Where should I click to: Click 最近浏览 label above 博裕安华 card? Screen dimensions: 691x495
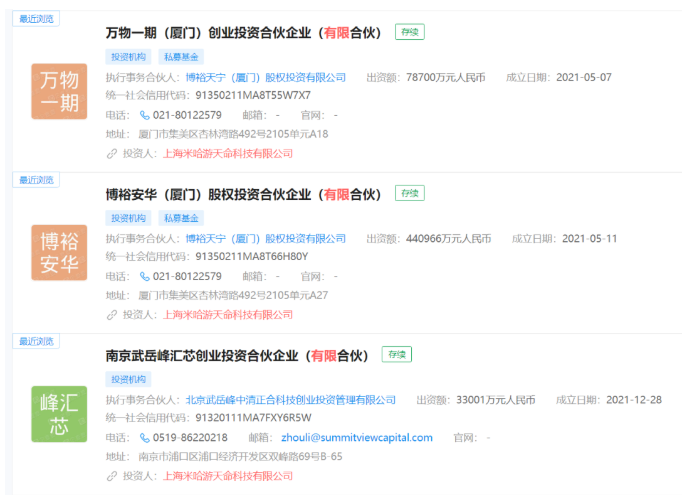pyautogui.click(x=36, y=180)
